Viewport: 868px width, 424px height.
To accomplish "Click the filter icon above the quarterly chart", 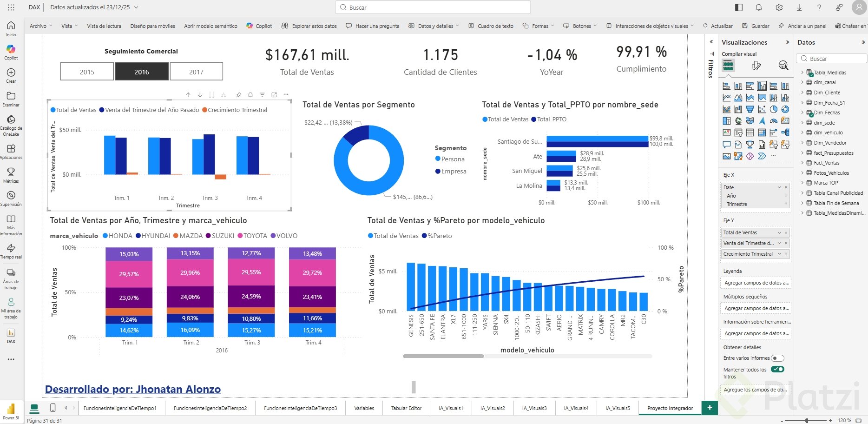I will [x=262, y=95].
